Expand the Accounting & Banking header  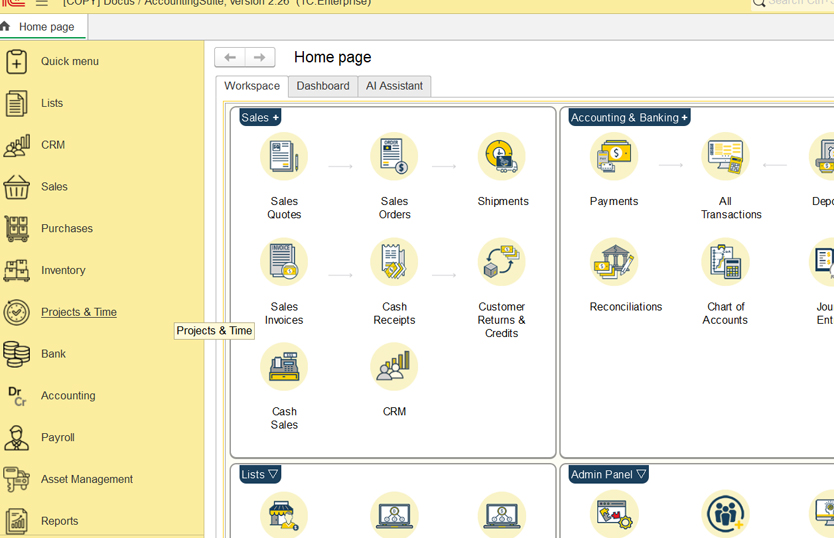(629, 118)
